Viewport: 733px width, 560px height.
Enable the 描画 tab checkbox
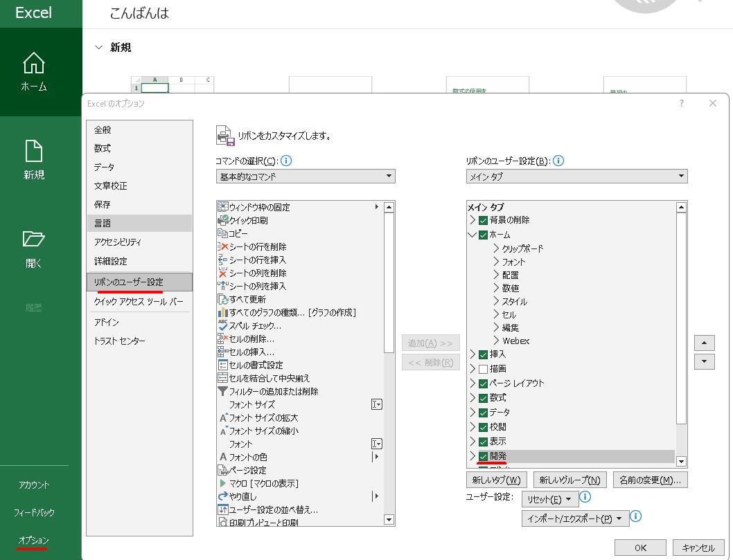click(x=484, y=369)
